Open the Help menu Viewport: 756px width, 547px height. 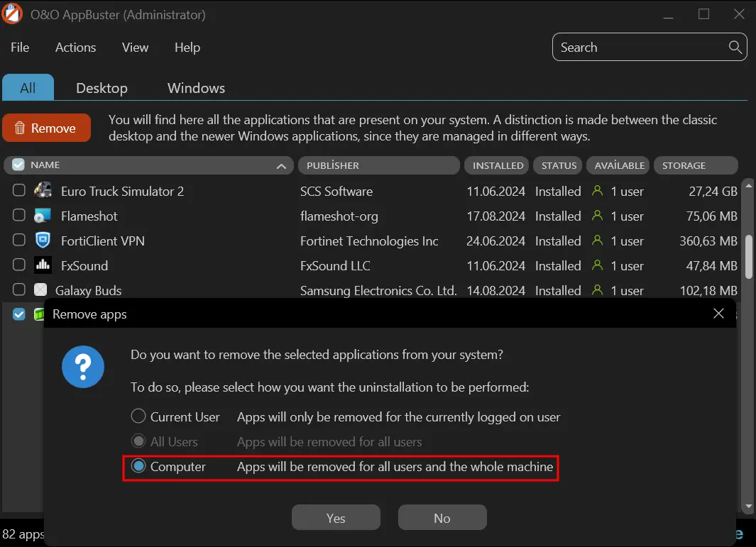[x=187, y=48]
